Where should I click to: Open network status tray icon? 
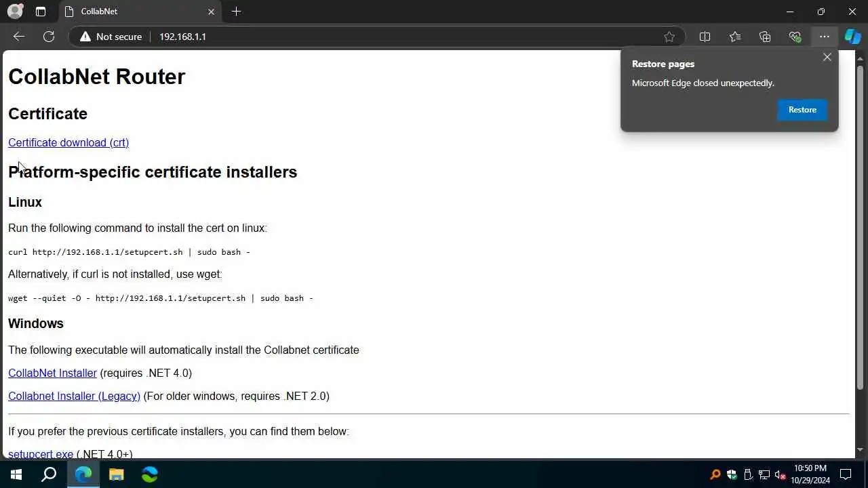click(x=764, y=474)
